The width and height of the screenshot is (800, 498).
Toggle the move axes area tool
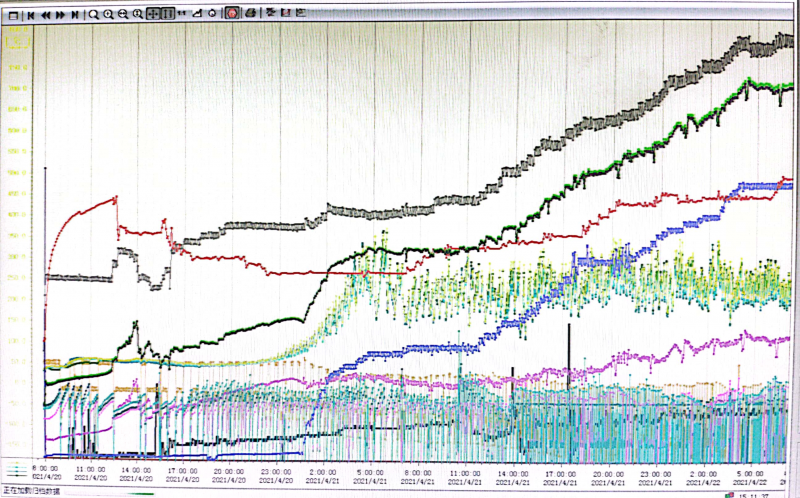(166, 14)
